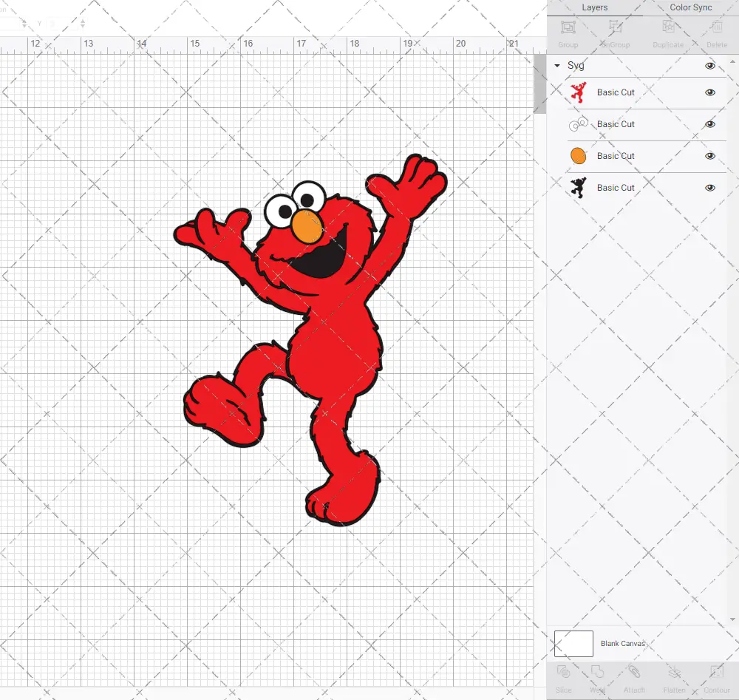Click the Group icon in Layers toolbar

(568, 27)
